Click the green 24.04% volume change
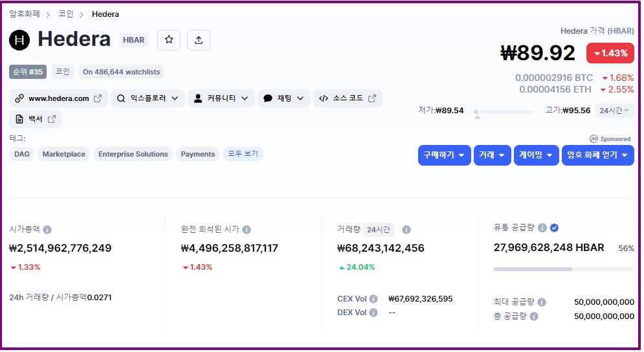The width and height of the screenshot is (644, 352). tap(357, 267)
